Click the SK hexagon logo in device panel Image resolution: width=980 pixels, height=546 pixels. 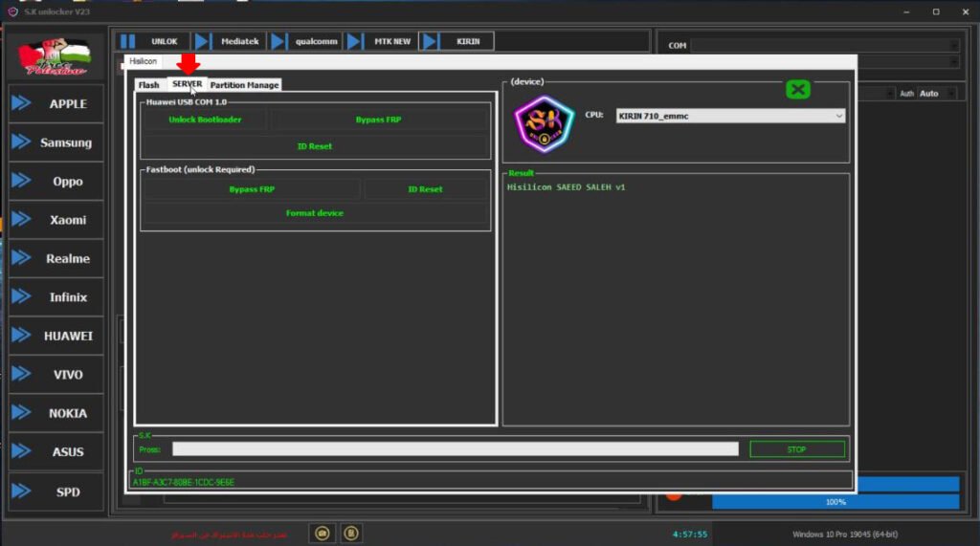[544, 123]
